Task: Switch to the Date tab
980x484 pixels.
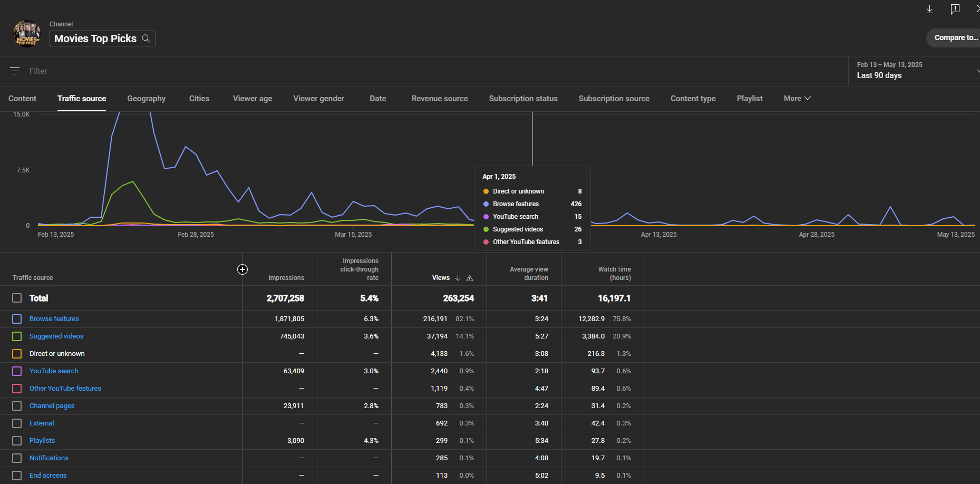Action: coord(378,99)
